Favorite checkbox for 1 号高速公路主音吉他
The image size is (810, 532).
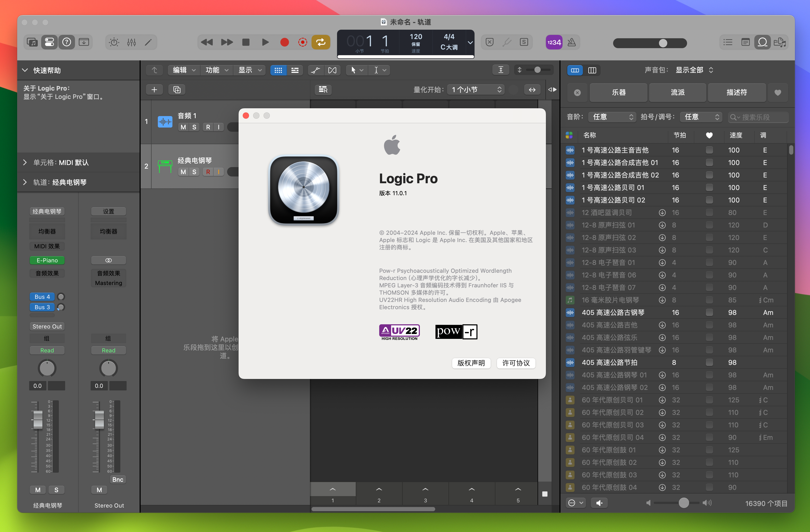click(x=709, y=150)
